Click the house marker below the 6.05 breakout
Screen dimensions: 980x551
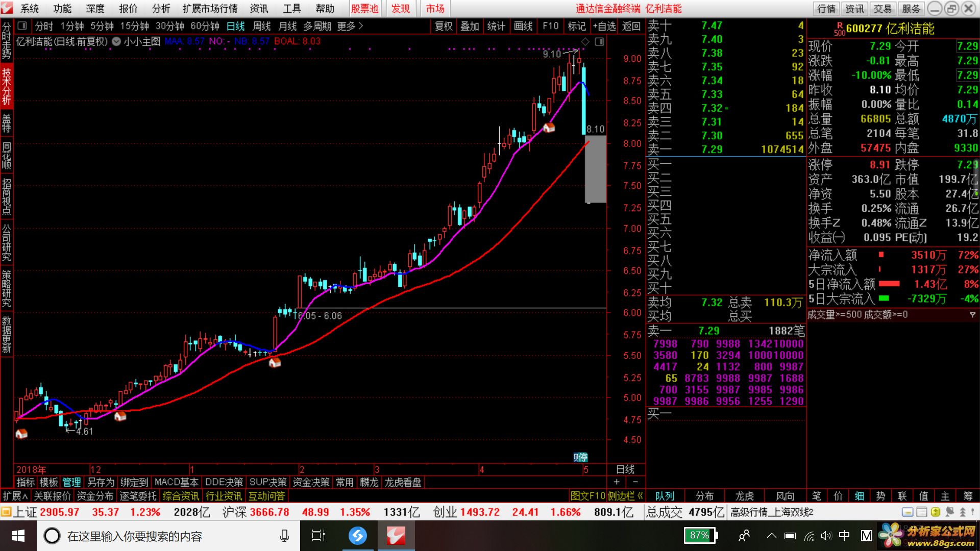click(x=275, y=362)
